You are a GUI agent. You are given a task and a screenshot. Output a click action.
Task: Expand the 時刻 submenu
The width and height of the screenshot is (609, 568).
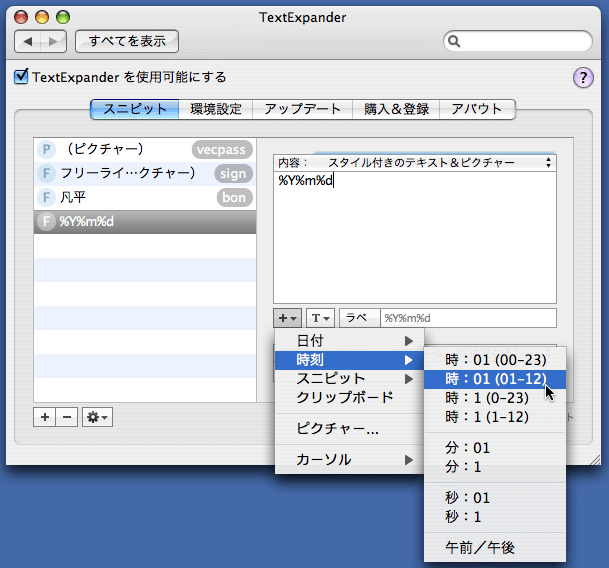click(x=350, y=360)
